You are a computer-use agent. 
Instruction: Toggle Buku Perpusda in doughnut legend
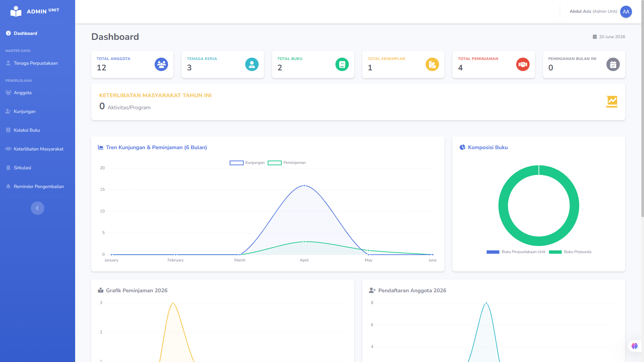click(x=570, y=252)
